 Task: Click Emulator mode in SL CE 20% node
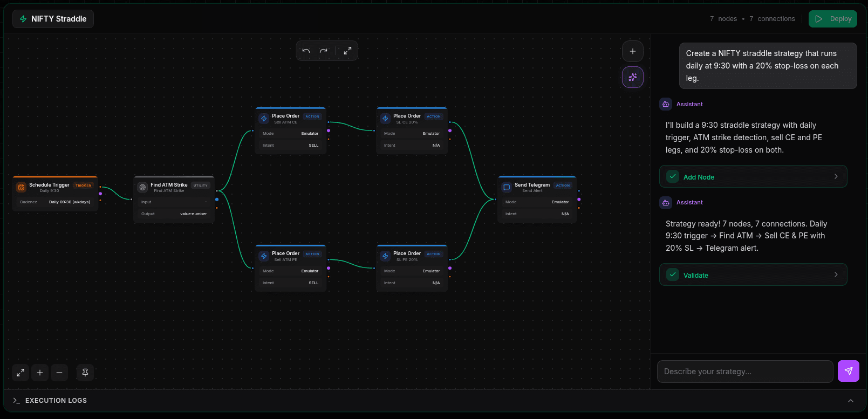(431, 134)
